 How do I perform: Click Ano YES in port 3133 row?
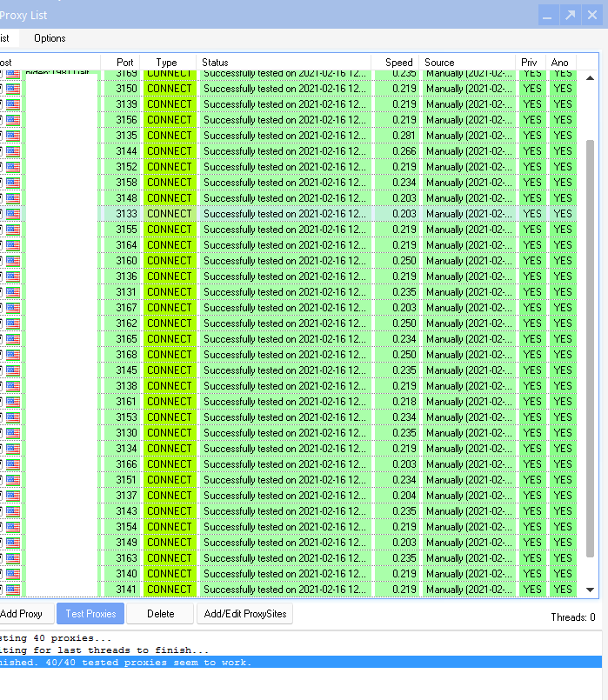pyautogui.click(x=563, y=214)
